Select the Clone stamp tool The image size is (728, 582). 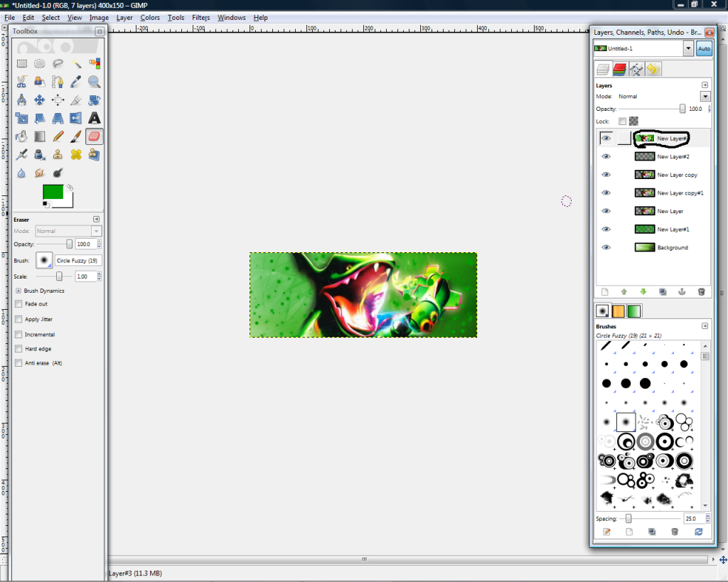[58, 154]
